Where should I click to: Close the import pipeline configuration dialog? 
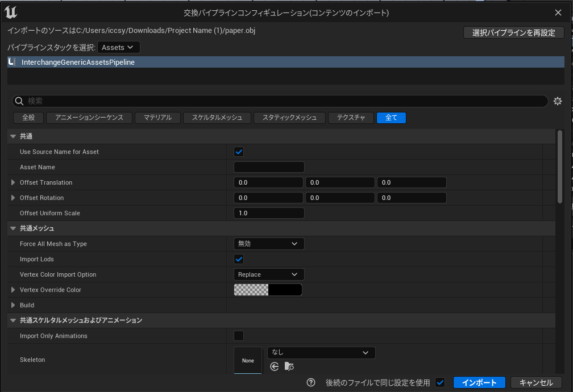click(558, 12)
